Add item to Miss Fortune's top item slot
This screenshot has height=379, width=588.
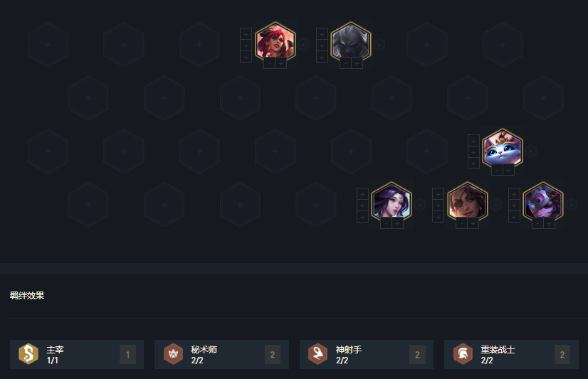click(246, 34)
